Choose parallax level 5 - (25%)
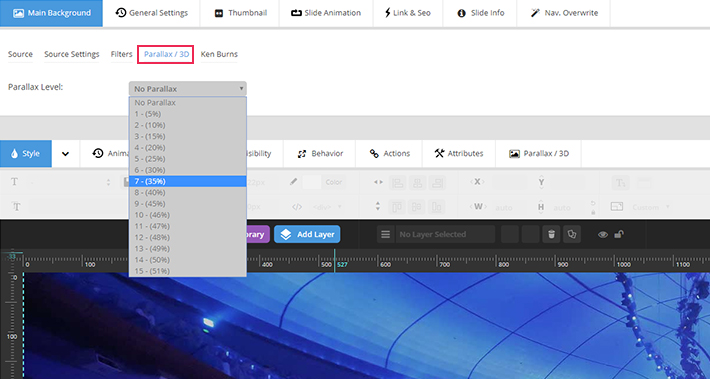This screenshot has width=710, height=379. 187,159
